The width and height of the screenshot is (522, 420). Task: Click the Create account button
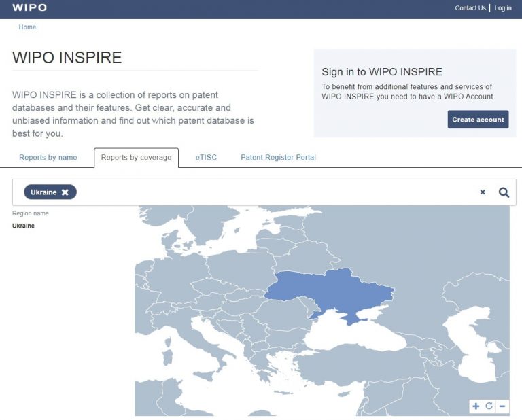pos(478,120)
